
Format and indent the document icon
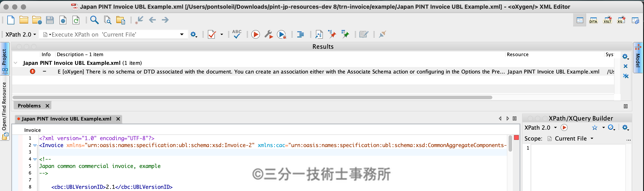pos(301,34)
